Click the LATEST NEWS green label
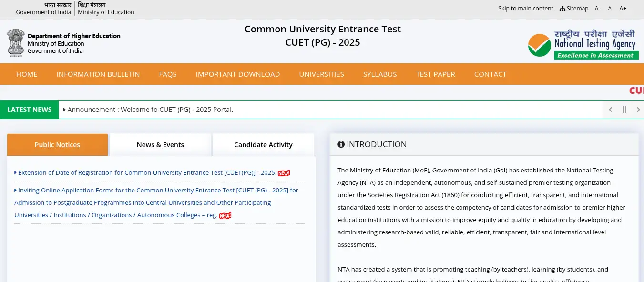This screenshot has height=282, width=644. coord(30,110)
